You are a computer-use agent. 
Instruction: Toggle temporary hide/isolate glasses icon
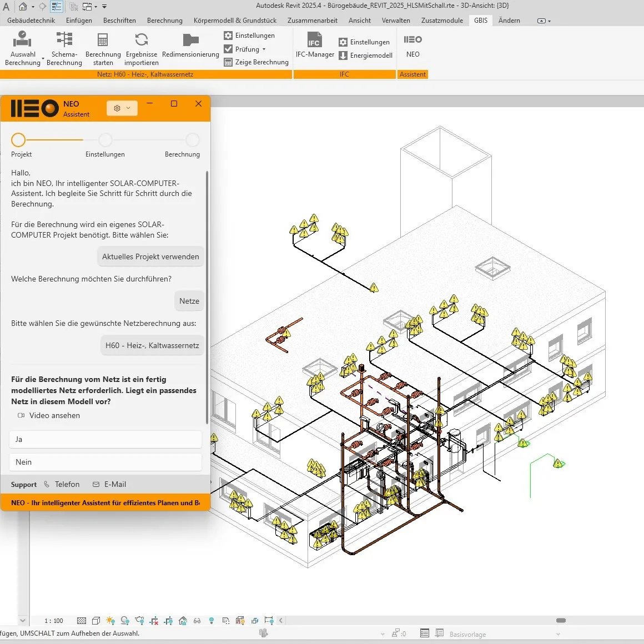(197, 621)
